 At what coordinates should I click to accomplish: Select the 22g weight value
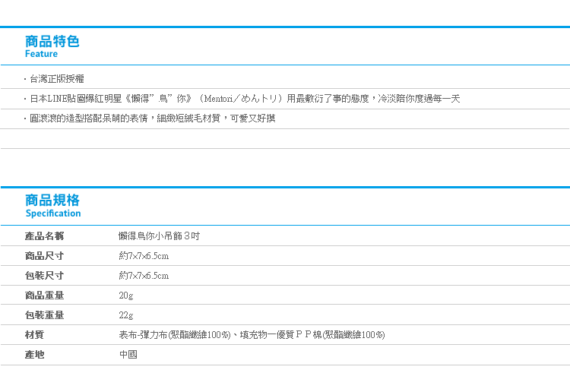(125, 315)
